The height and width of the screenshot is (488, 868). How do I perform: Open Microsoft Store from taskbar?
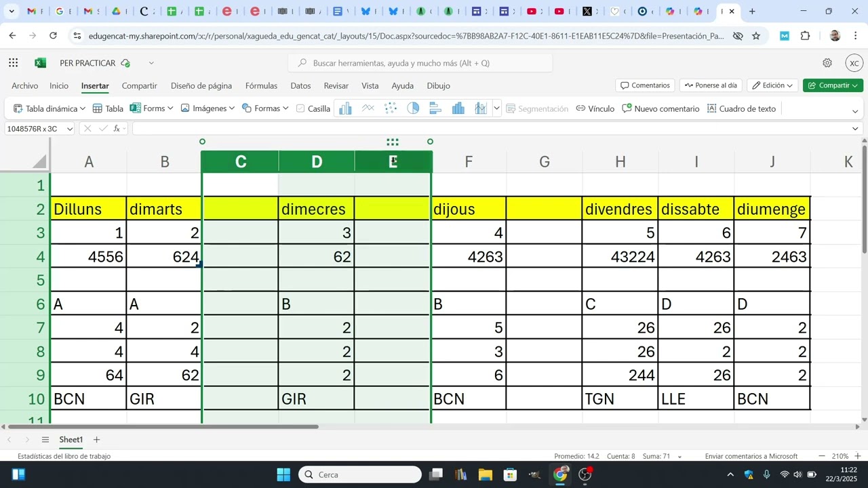click(x=510, y=474)
